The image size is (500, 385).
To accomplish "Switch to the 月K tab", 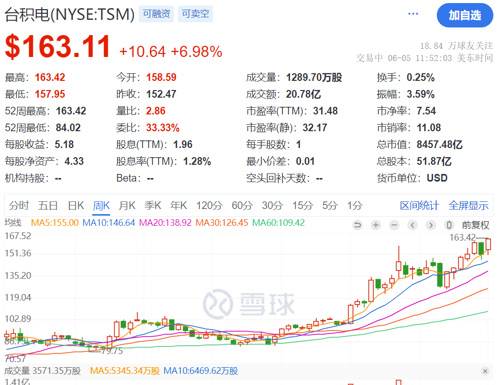I will pyautogui.click(x=127, y=205).
